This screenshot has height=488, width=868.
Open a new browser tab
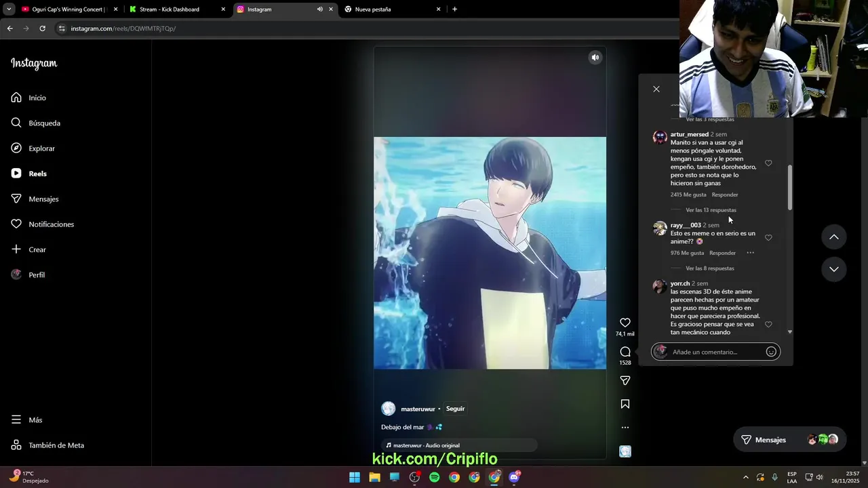[x=454, y=9]
